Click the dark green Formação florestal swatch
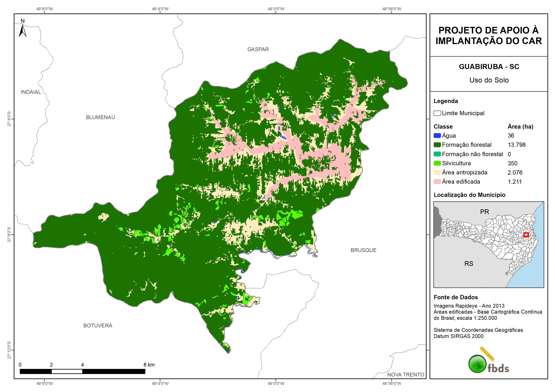Viewport: 555px width, 392px height. coord(437,145)
